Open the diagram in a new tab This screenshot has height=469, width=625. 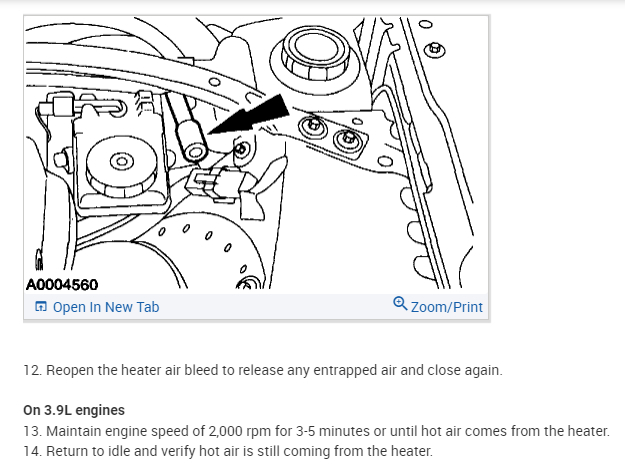pos(97,307)
